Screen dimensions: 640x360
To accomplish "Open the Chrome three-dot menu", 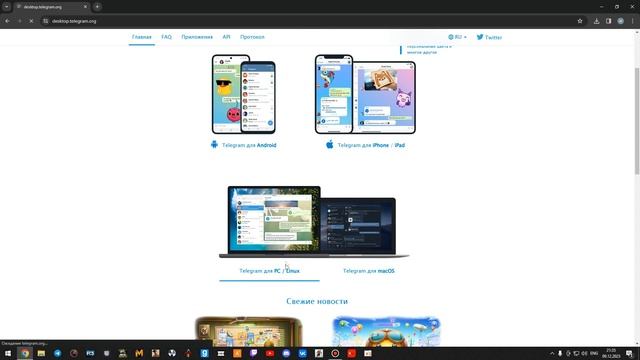I will pos(632,21).
